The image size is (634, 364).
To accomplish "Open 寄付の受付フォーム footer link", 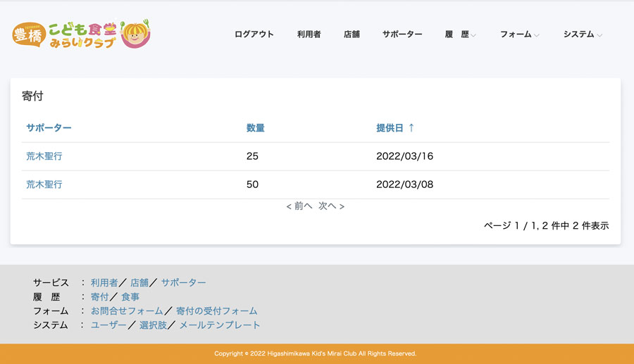I will 216,310.
